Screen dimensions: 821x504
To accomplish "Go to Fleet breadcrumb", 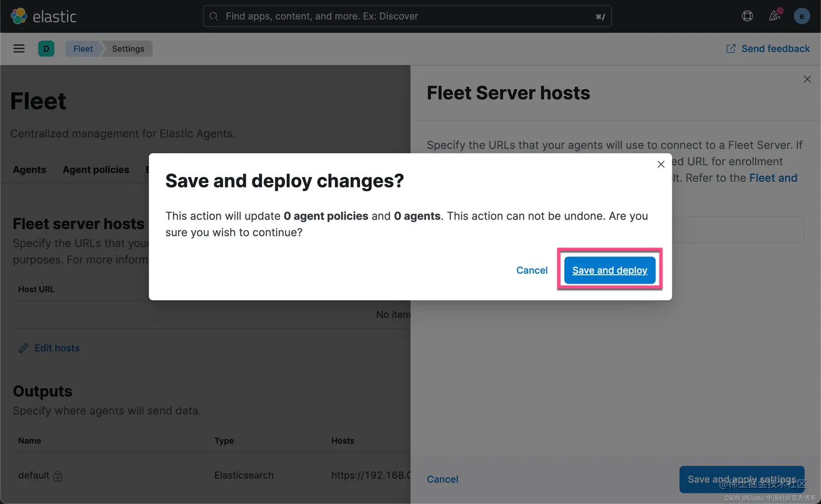I will (x=83, y=49).
